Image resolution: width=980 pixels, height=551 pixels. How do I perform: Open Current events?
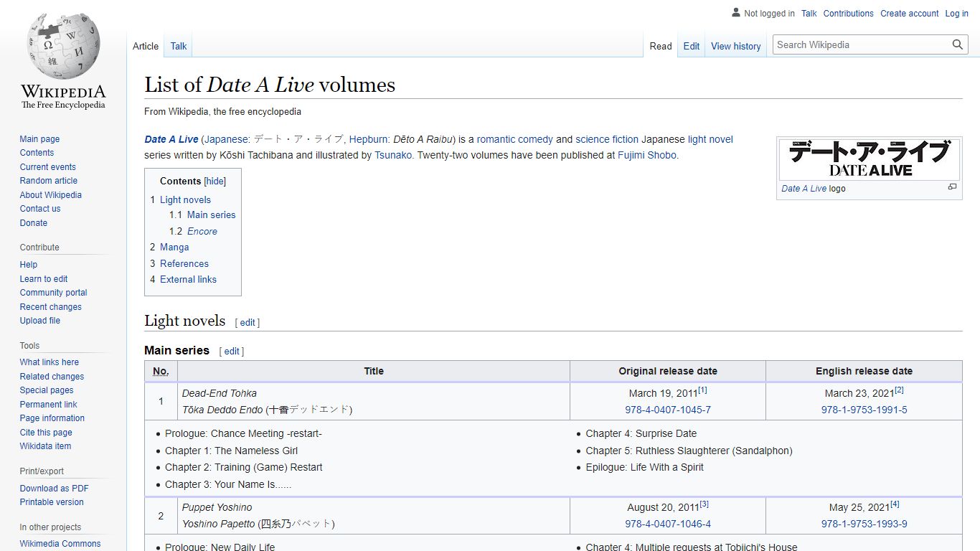[x=47, y=167]
